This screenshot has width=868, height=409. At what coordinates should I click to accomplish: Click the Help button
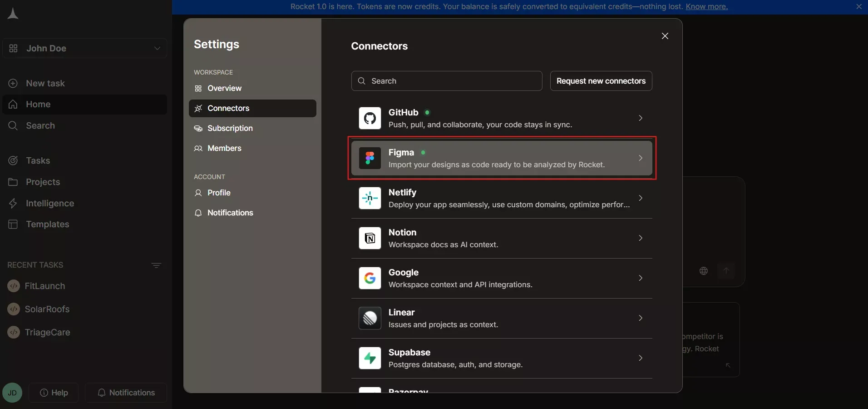54,393
